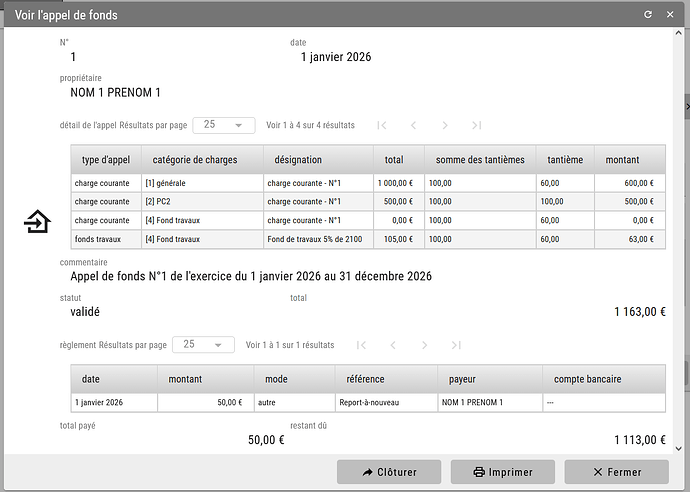Click the '1 113,00 €' restant dû value
Screen dimensions: 690x492
[x=640, y=440]
